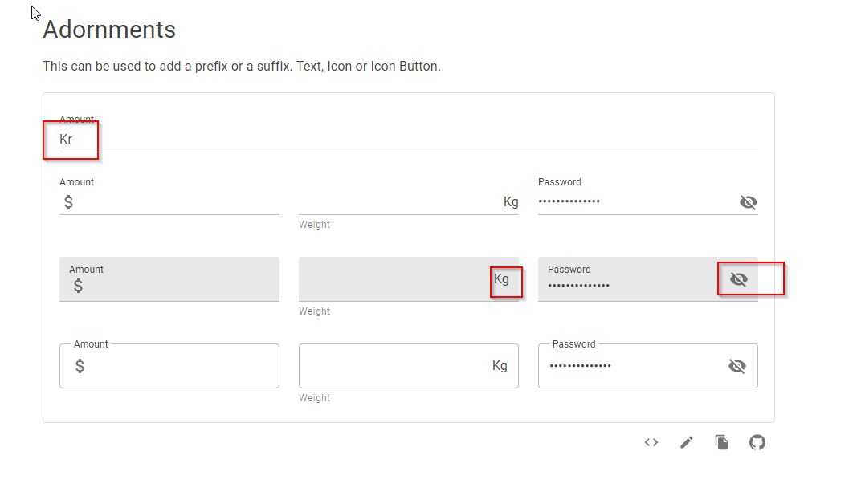
Task: Copy the example source using copy icon
Action: (x=721, y=442)
